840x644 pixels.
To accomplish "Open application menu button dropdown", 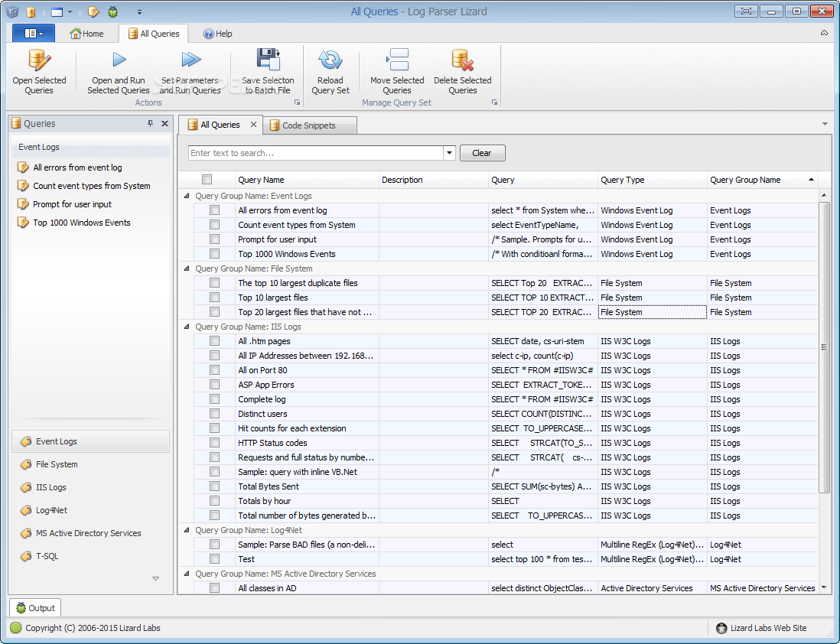I will point(33,33).
